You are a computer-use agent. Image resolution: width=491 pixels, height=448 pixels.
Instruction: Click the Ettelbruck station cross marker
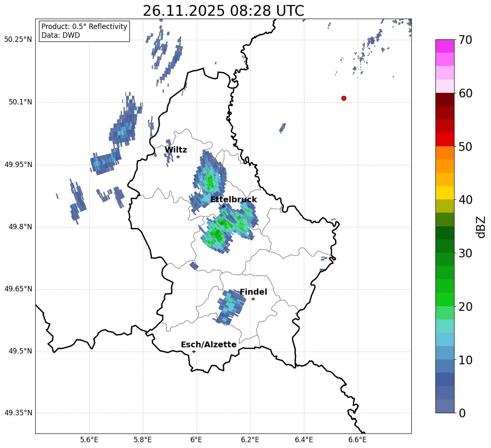[x=223, y=206]
